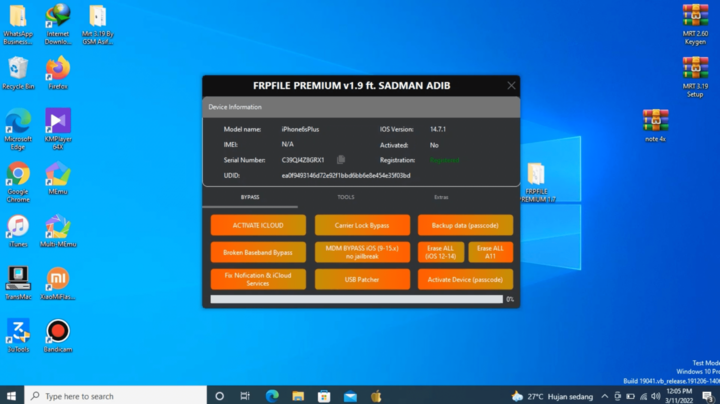The height and width of the screenshot is (404, 720).
Task: Open the Recycle Bin desktop icon
Action: click(x=18, y=73)
